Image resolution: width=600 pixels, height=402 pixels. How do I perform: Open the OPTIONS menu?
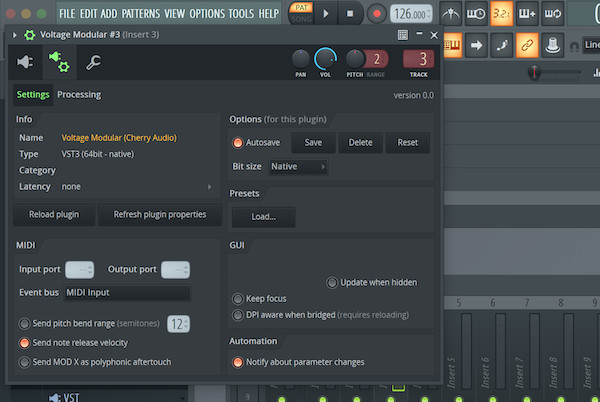click(x=207, y=14)
